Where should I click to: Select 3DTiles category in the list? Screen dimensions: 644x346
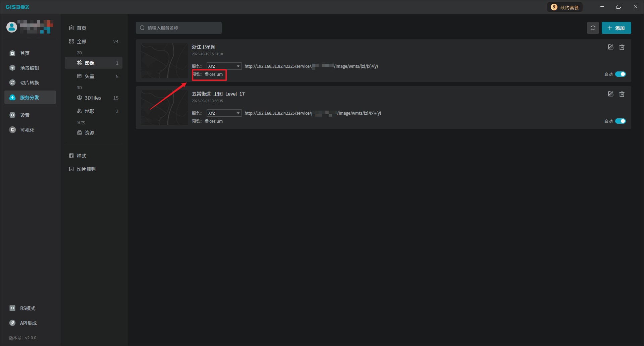point(93,98)
